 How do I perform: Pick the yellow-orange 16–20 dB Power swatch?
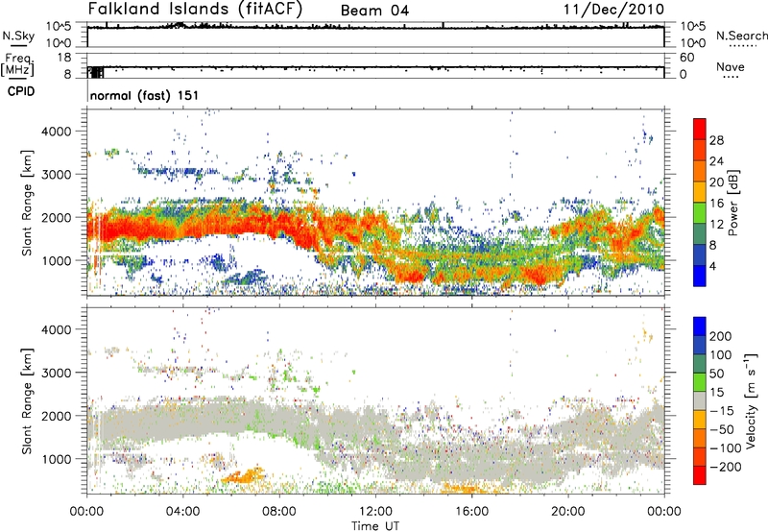(x=700, y=192)
